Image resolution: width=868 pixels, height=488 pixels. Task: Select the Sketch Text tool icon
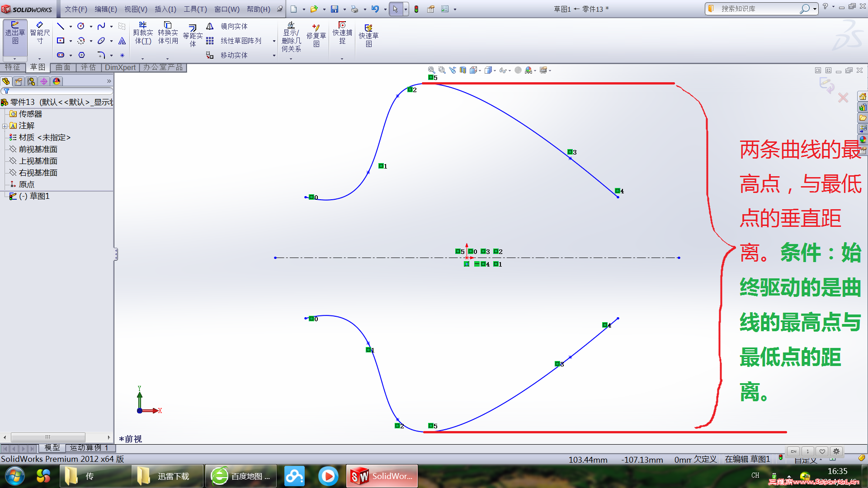(x=122, y=41)
